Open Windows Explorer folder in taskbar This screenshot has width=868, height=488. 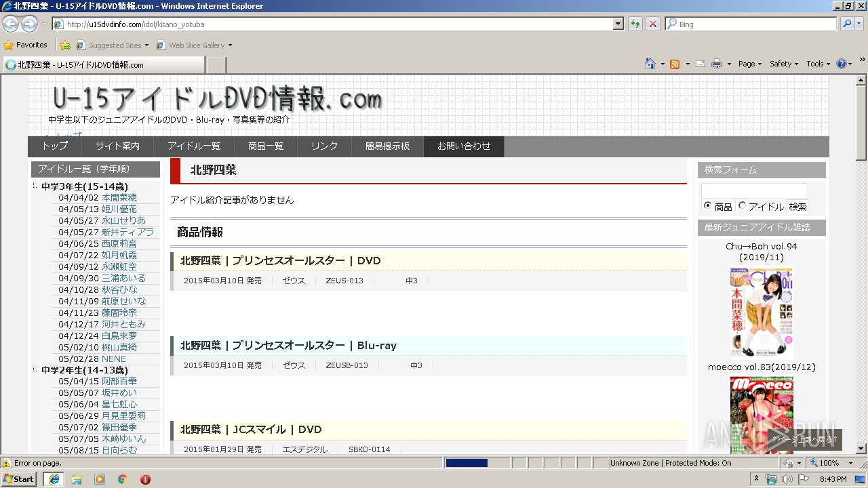[x=77, y=479]
